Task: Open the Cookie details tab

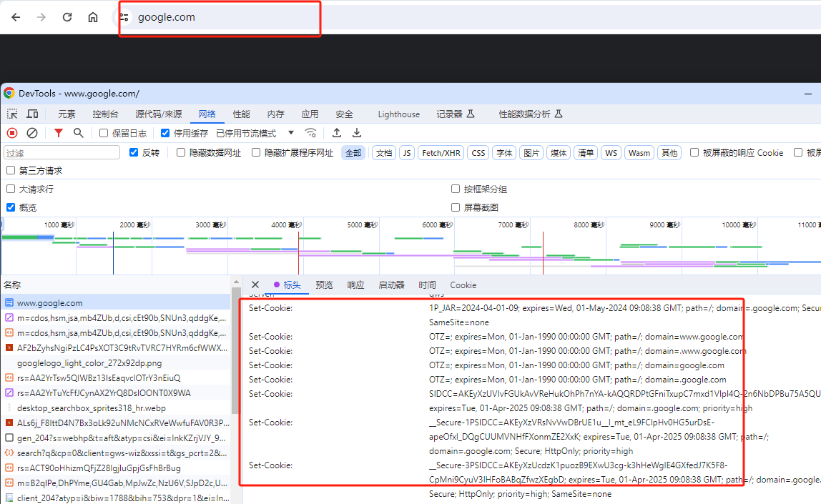Action: point(463,285)
